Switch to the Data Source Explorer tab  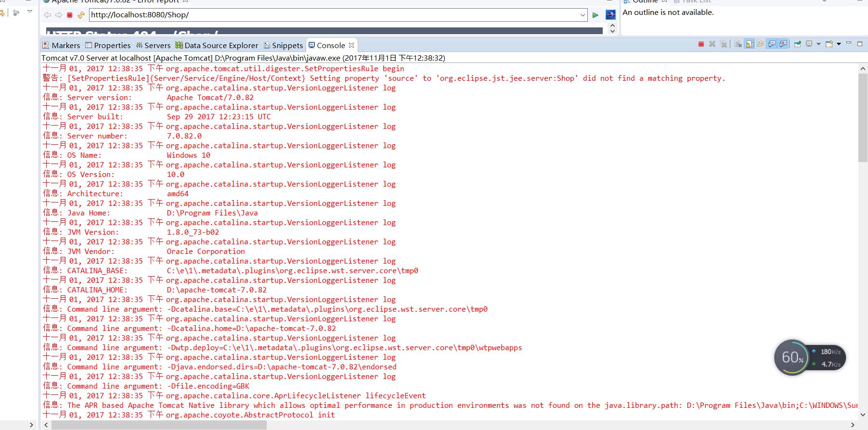pyautogui.click(x=217, y=45)
